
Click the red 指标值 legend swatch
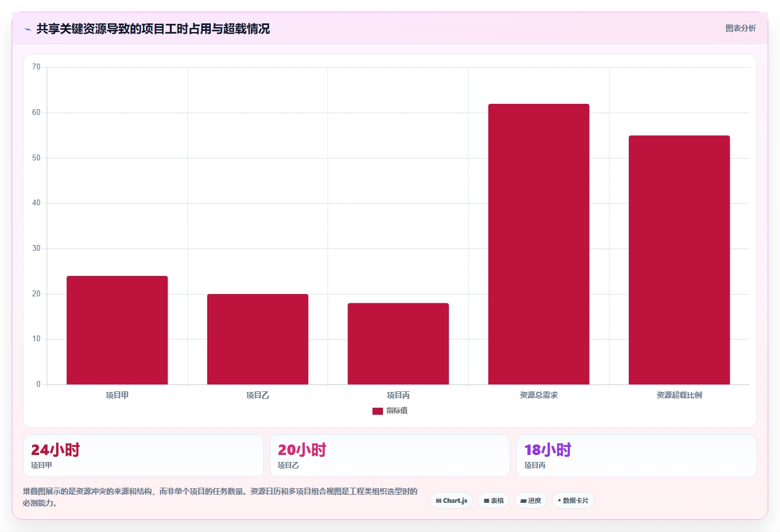pos(378,411)
